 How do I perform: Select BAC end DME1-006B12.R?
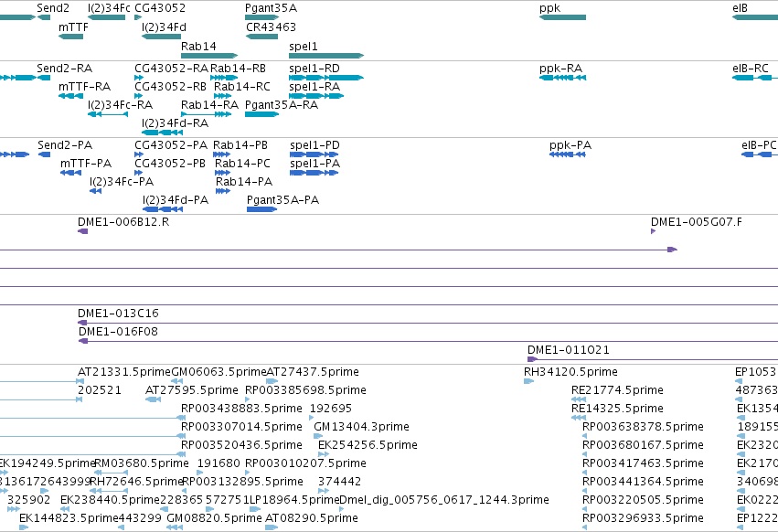click(83, 231)
